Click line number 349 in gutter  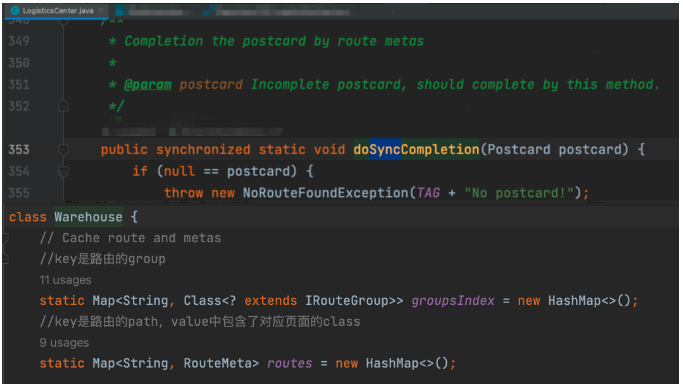pos(19,41)
